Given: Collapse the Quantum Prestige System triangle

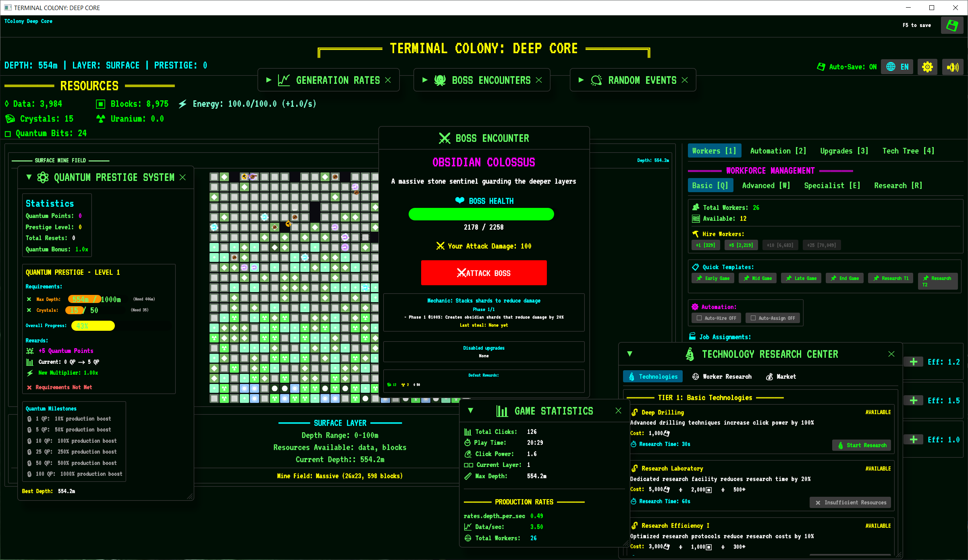Looking at the screenshot, I should pyautogui.click(x=29, y=177).
